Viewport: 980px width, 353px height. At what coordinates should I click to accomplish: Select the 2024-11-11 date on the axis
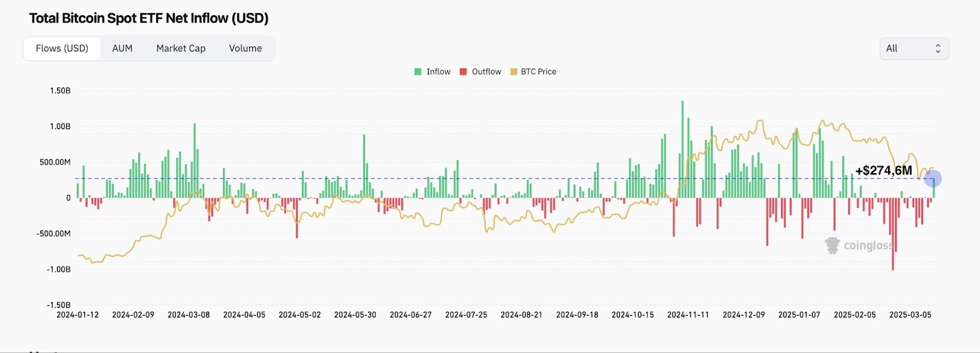tap(688, 314)
